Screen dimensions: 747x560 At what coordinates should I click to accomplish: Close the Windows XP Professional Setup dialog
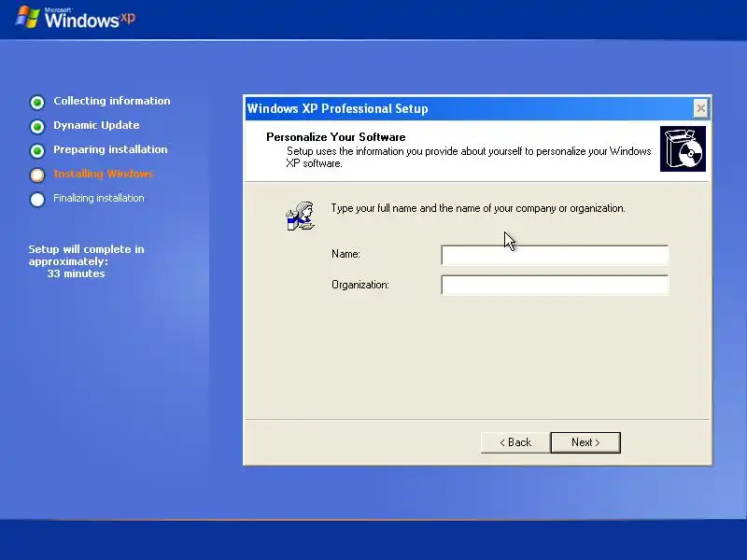(701, 108)
